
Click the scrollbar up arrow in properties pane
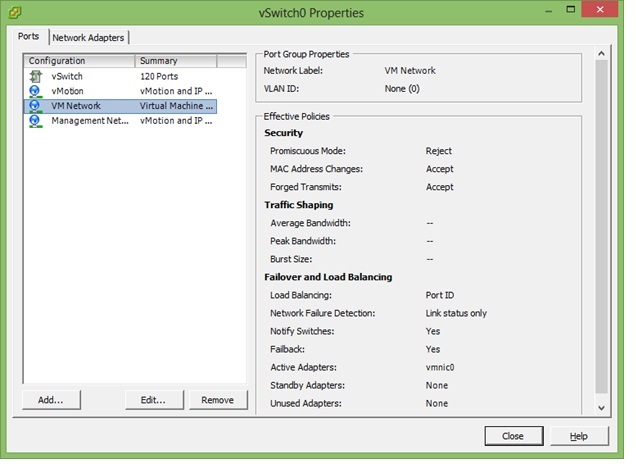pos(601,53)
